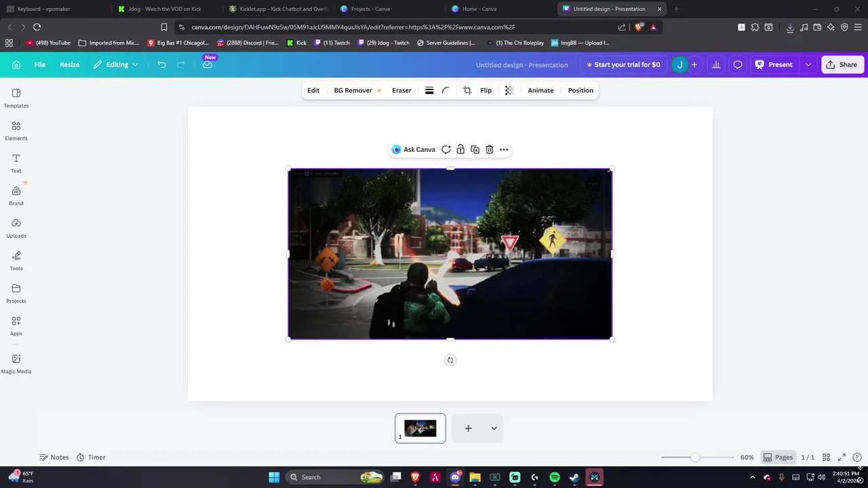Click the cloud save status icon
Screen dimensions: 868x488
click(x=208, y=64)
